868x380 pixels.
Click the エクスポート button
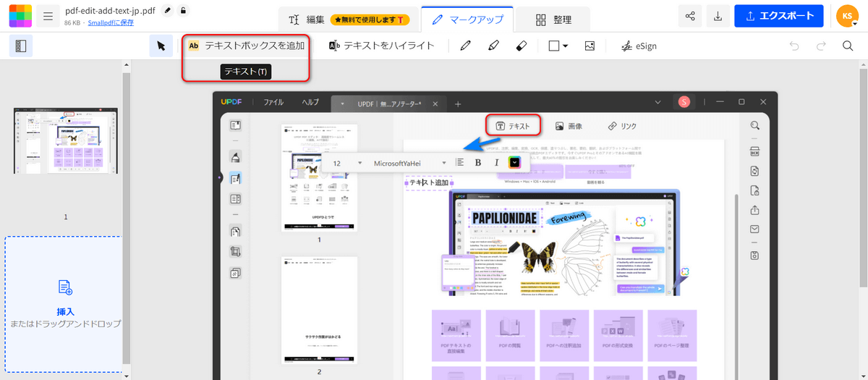click(779, 16)
